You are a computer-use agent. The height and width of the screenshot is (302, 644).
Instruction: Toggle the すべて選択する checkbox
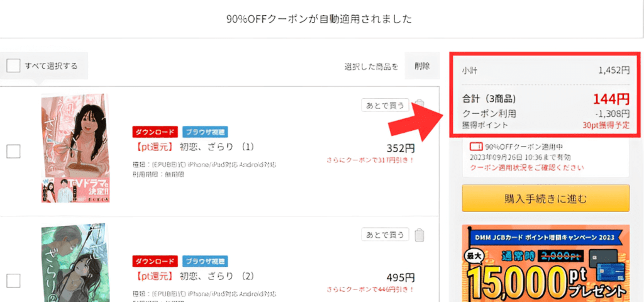coord(14,65)
